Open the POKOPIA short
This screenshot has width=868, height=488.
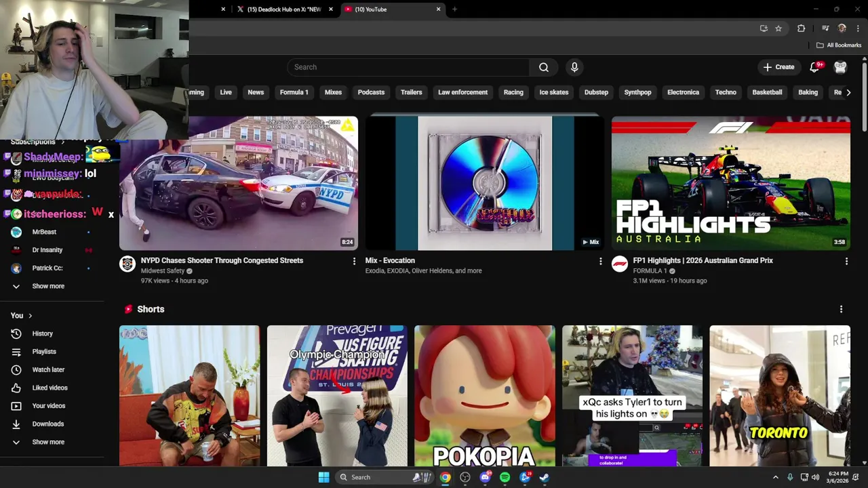[x=484, y=396]
